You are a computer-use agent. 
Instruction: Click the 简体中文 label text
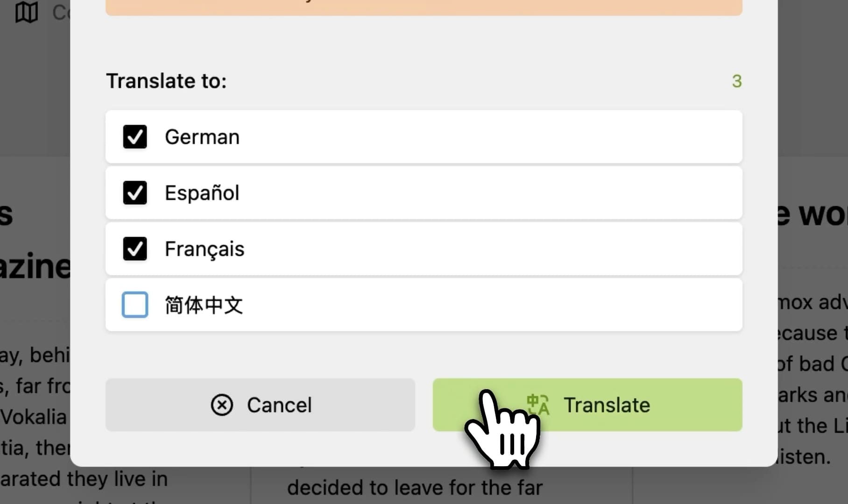coord(204,305)
